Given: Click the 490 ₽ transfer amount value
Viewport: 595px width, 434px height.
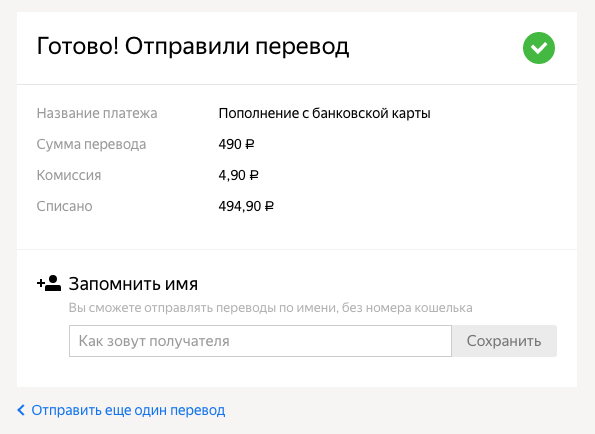Looking at the screenshot, I should 236,144.
